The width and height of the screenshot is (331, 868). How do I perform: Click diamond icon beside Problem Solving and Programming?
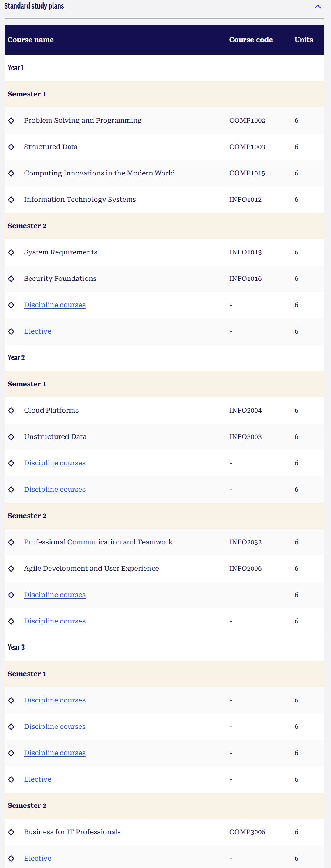click(11, 121)
